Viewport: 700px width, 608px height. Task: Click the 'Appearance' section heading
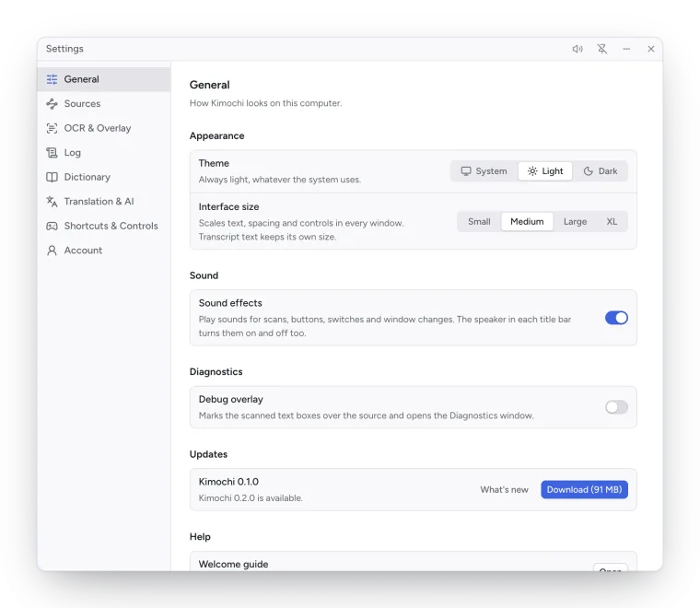pos(217,135)
